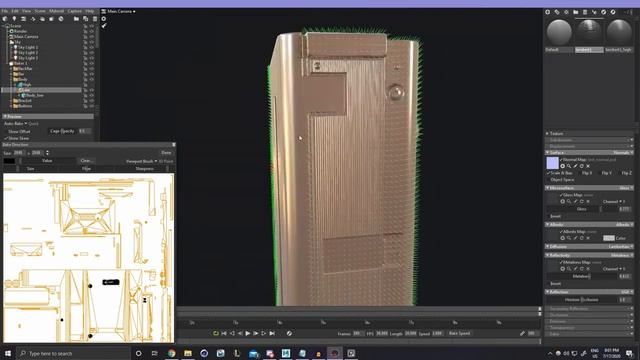Click the new light bulb icon in scene toolbar
640x360 pixels.
(x=14, y=19)
